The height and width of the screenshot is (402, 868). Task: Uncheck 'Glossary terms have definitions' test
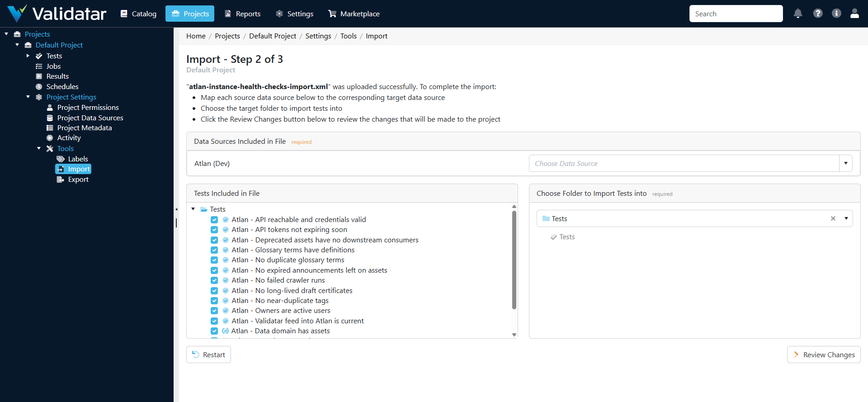point(214,250)
